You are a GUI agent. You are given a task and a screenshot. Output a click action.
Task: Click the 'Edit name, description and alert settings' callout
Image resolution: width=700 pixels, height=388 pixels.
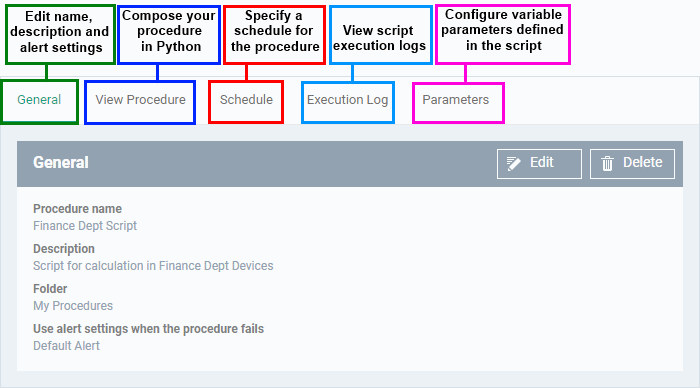tap(60, 34)
